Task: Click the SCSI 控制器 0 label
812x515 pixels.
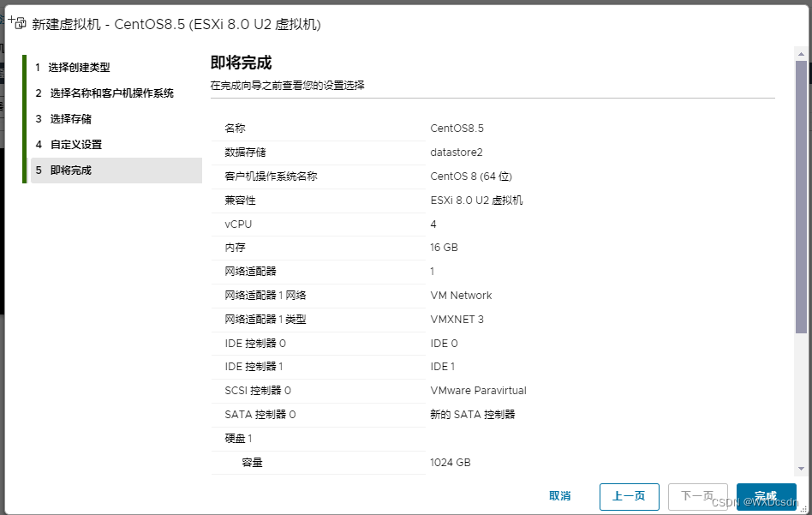Action: point(258,391)
